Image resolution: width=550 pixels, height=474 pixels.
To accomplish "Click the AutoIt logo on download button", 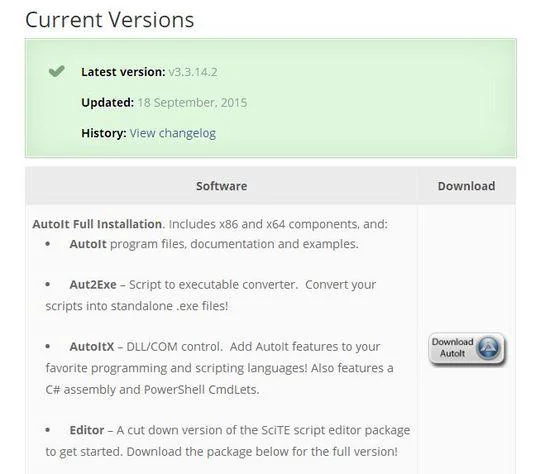I will [x=489, y=348].
